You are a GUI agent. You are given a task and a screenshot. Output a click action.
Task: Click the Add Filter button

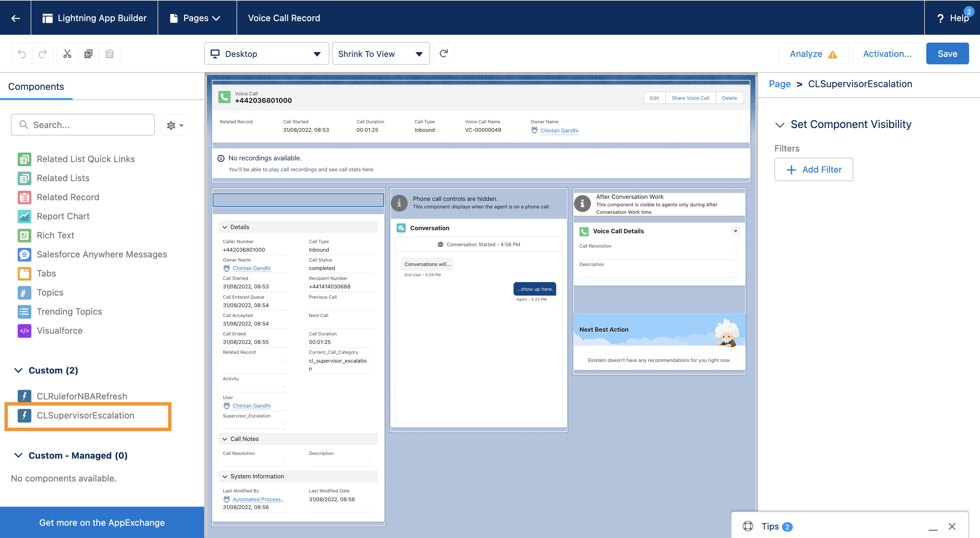(814, 170)
